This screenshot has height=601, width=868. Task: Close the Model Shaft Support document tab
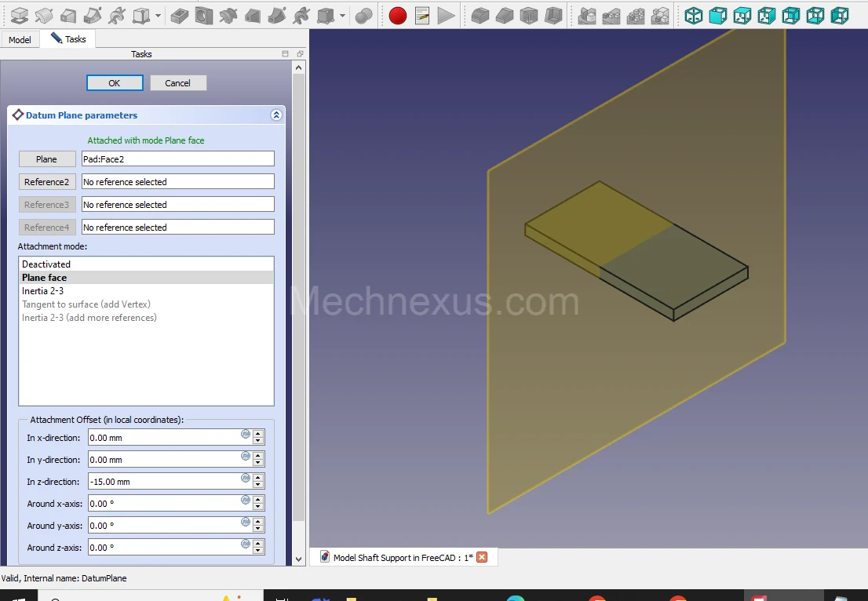(482, 558)
